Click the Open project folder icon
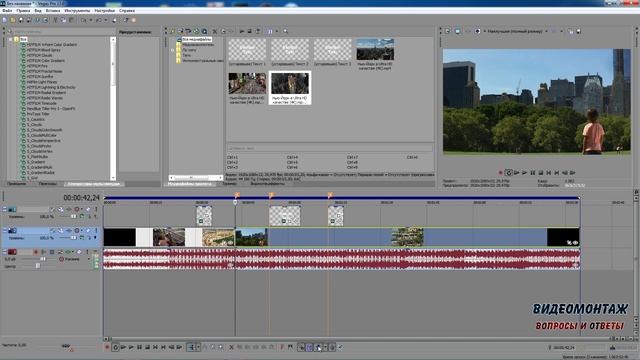 13,20
